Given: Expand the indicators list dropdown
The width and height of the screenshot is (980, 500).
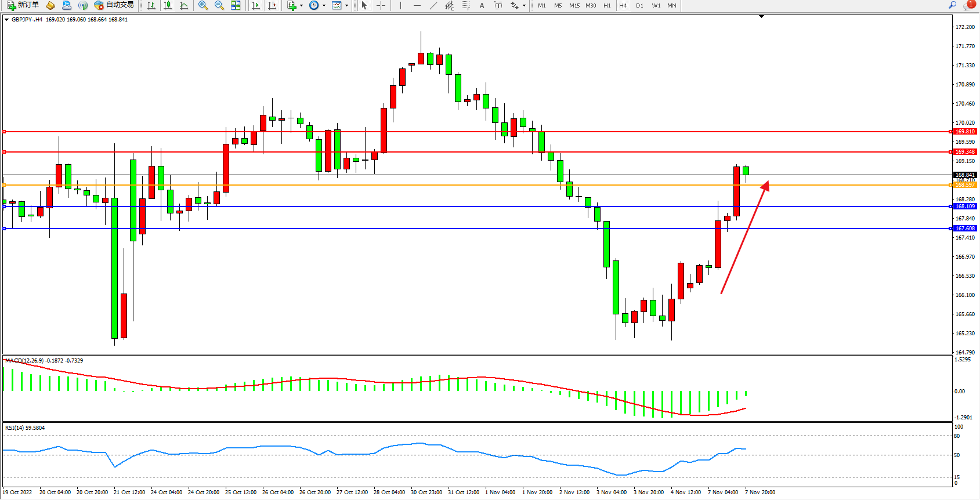Looking at the screenshot, I should coord(301,5).
